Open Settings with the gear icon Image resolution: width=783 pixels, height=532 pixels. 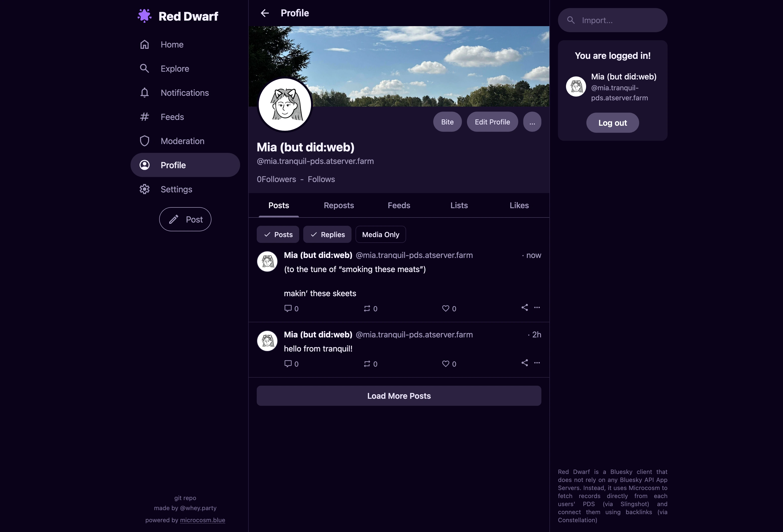click(x=145, y=189)
